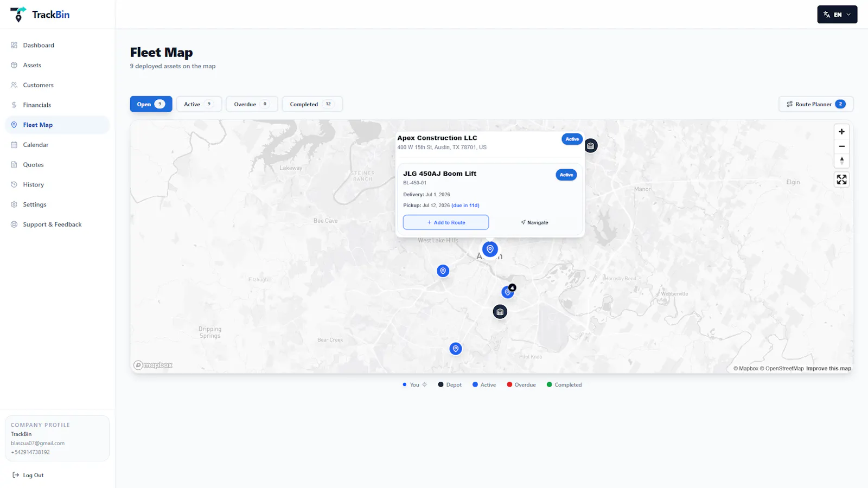Click the Active legend entry
Screen dimensions: 868x488
[484, 384]
